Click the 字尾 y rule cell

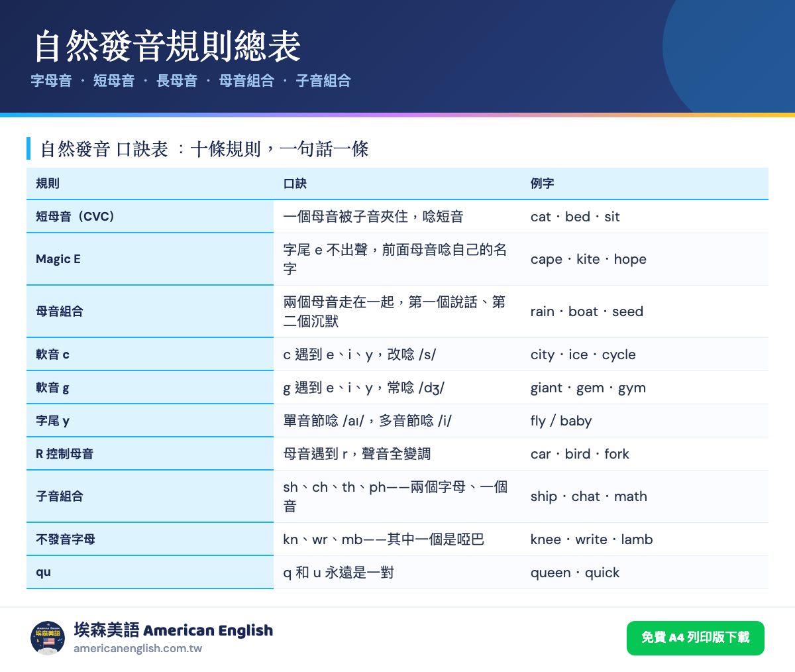[x=150, y=421]
